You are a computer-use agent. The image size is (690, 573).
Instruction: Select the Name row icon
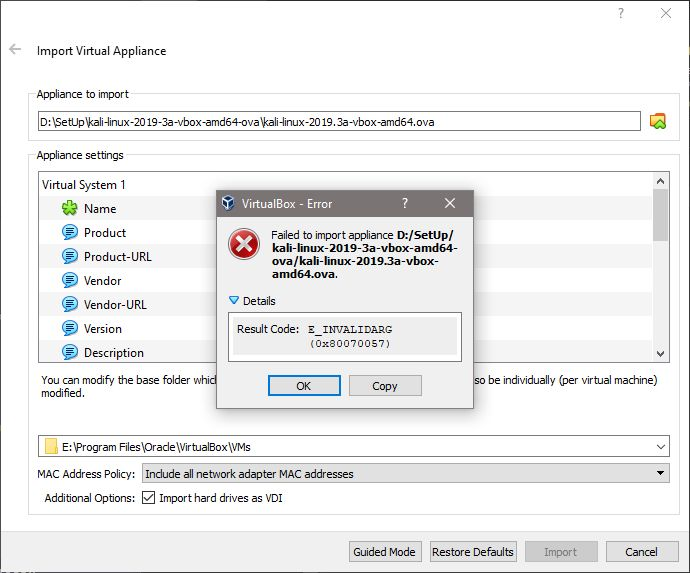pos(70,208)
